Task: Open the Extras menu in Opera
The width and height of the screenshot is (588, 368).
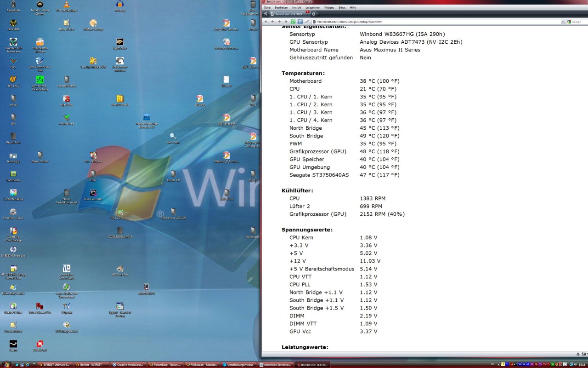Action: pos(342,7)
